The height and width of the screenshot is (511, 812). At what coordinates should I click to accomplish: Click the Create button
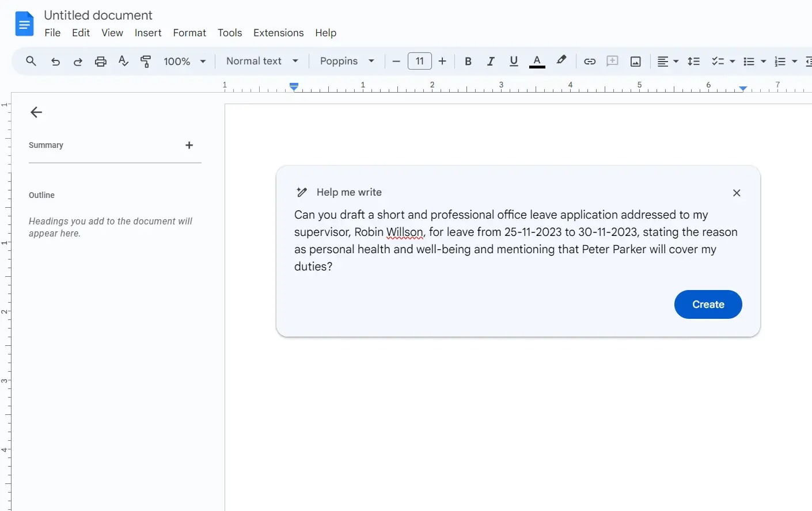(708, 304)
